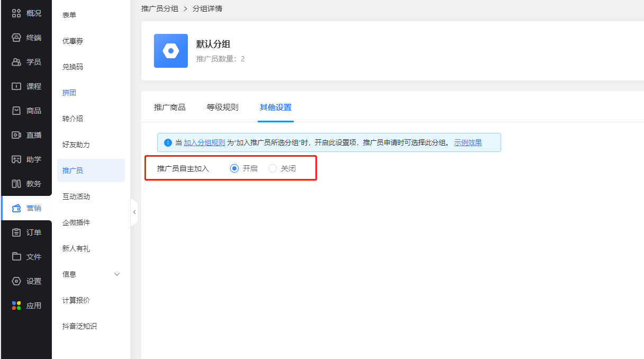Expand the 信息 submenu chevron

click(x=117, y=274)
